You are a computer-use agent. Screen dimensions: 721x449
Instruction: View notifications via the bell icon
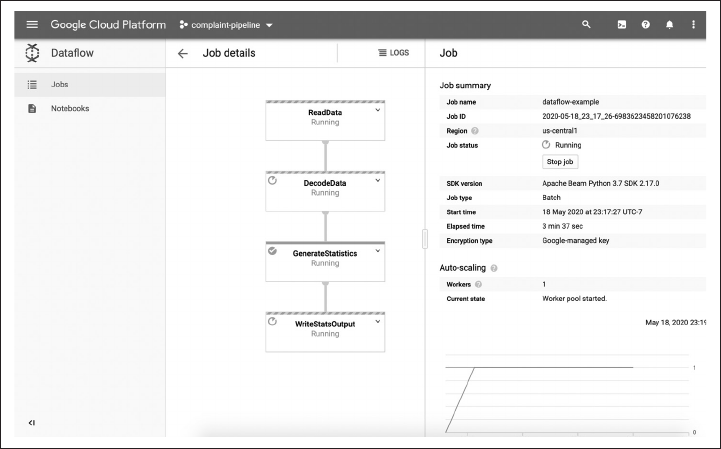coord(670,25)
